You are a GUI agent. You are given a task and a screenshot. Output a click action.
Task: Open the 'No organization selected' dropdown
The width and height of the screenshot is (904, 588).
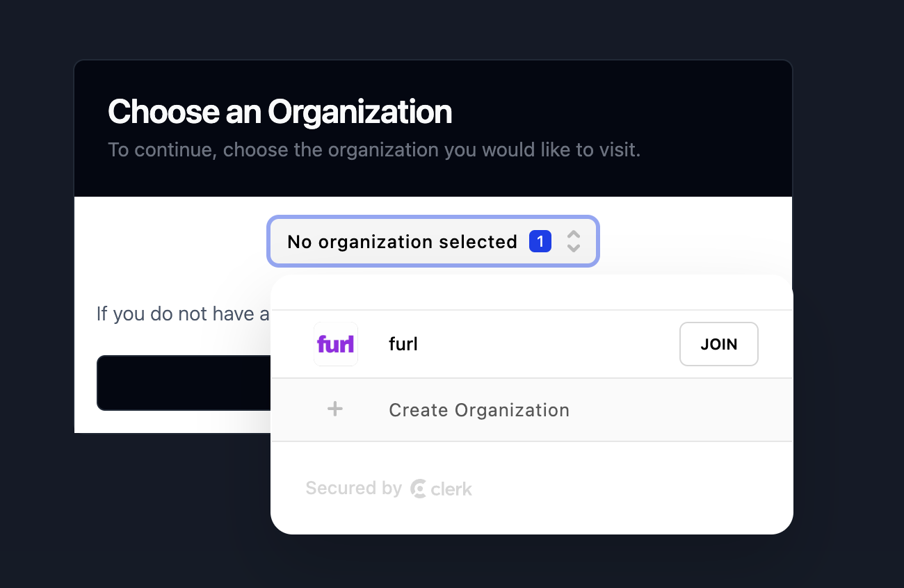click(x=433, y=241)
